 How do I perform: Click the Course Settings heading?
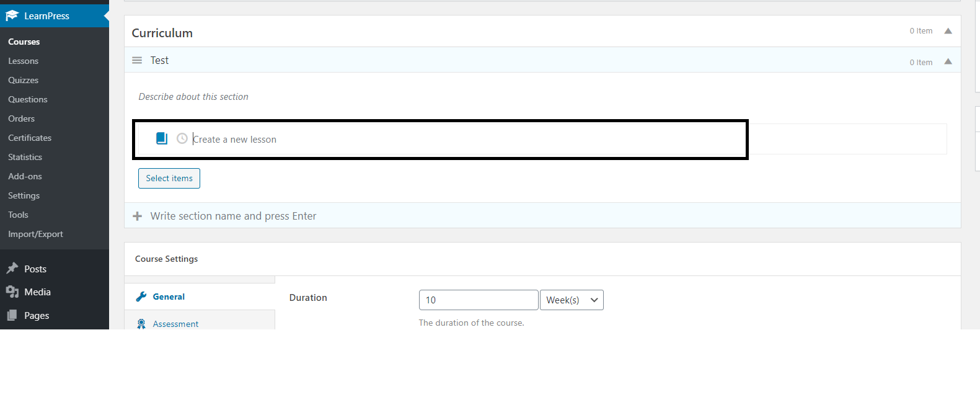click(x=166, y=259)
